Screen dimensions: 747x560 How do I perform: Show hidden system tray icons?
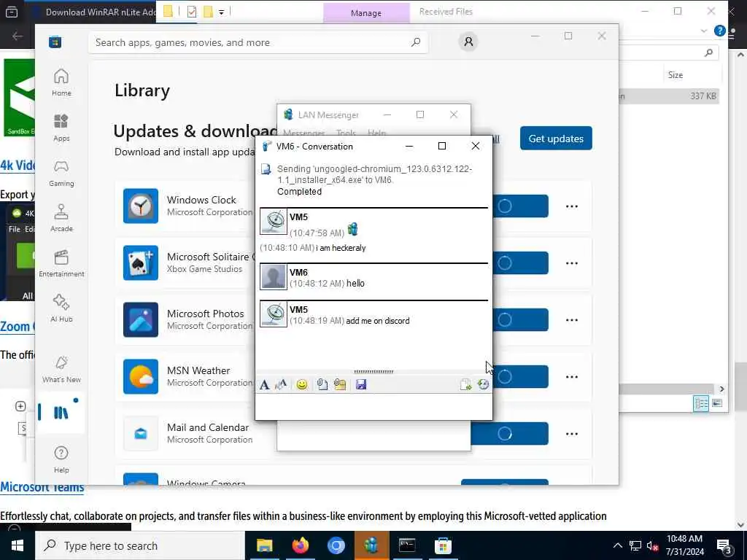click(617, 545)
